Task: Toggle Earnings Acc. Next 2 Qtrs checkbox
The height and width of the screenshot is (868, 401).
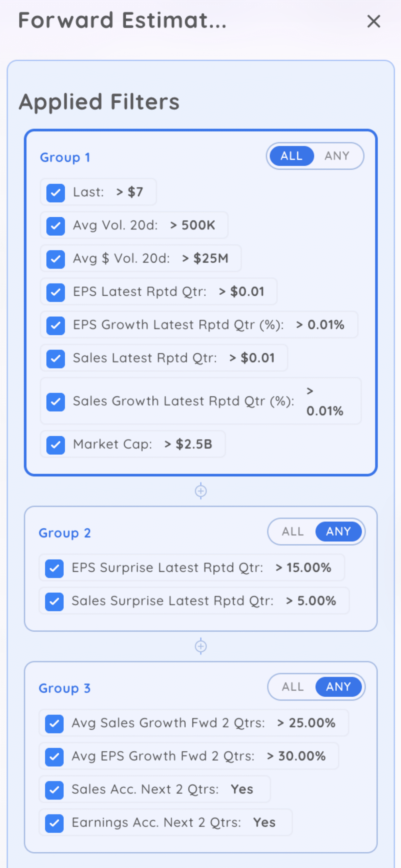Action: (x=54, y=823)
